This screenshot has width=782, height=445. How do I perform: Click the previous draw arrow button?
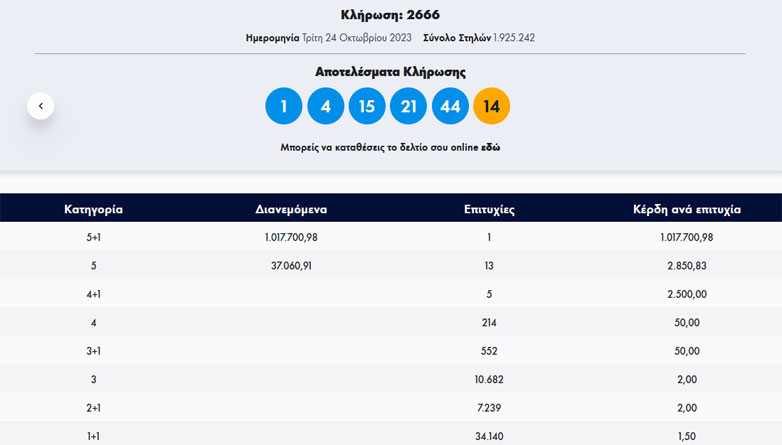click(40, 105)
